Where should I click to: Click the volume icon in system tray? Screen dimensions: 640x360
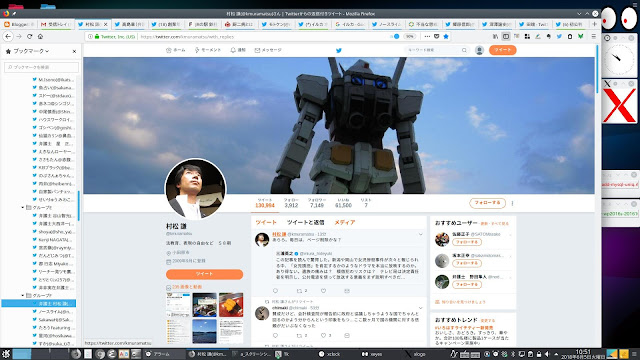click(x=547, y=354)
